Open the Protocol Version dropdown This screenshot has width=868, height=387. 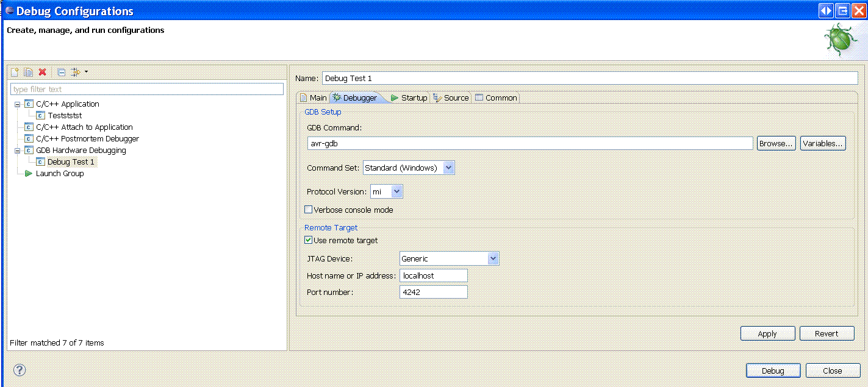(397, 192)
